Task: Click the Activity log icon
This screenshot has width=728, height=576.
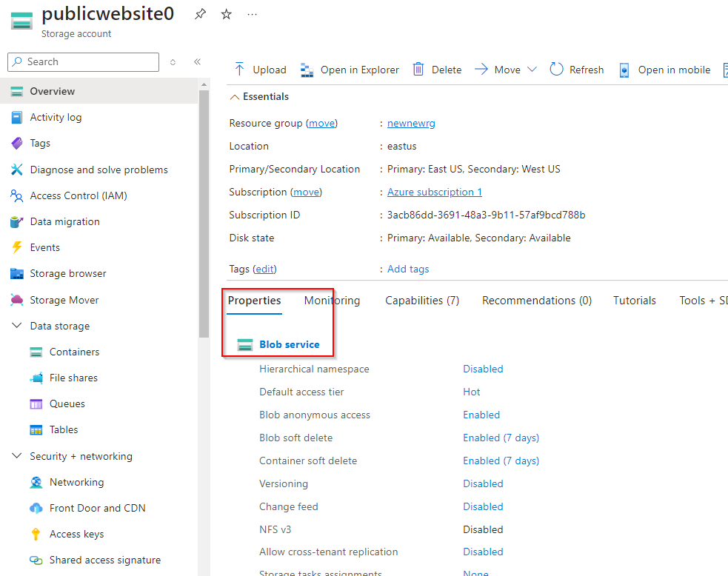Action: pyautogui.click(x=17, y=118)
